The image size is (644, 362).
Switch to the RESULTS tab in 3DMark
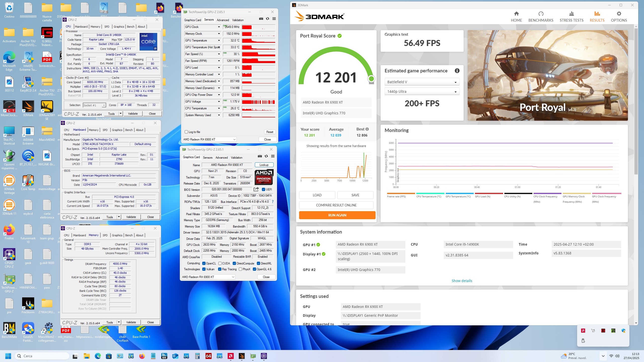[x=597, y=17]
